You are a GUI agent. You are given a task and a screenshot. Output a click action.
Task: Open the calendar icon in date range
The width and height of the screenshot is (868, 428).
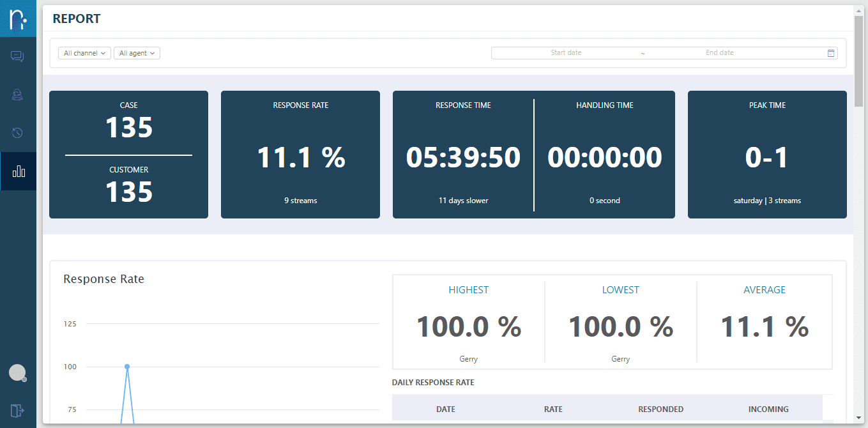[831, 53]
